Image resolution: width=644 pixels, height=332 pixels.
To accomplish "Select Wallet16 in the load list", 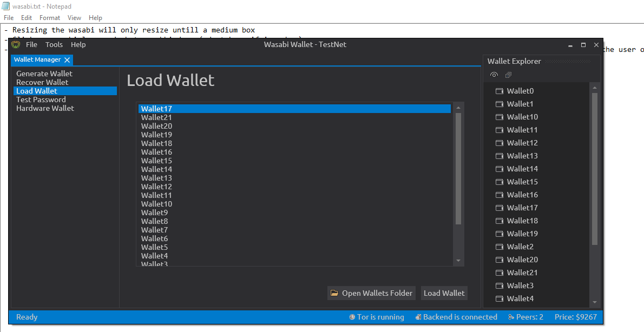I will pos(294,152).
